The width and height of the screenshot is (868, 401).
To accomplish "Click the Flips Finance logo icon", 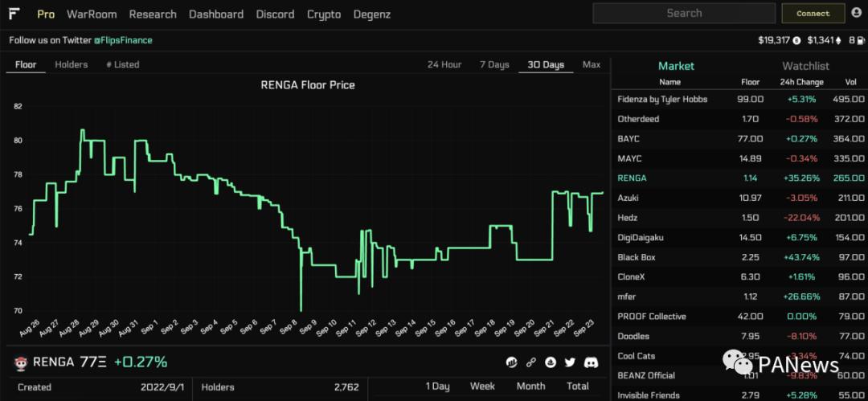I will [15, 14].
